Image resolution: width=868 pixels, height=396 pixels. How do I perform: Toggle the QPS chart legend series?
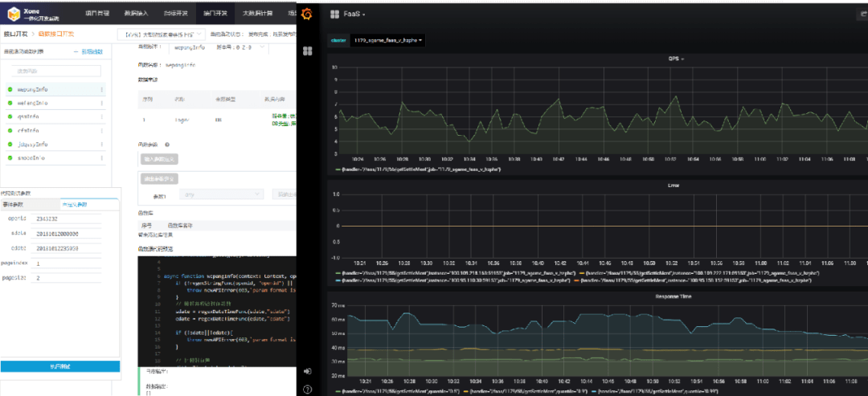coord(419,170)
